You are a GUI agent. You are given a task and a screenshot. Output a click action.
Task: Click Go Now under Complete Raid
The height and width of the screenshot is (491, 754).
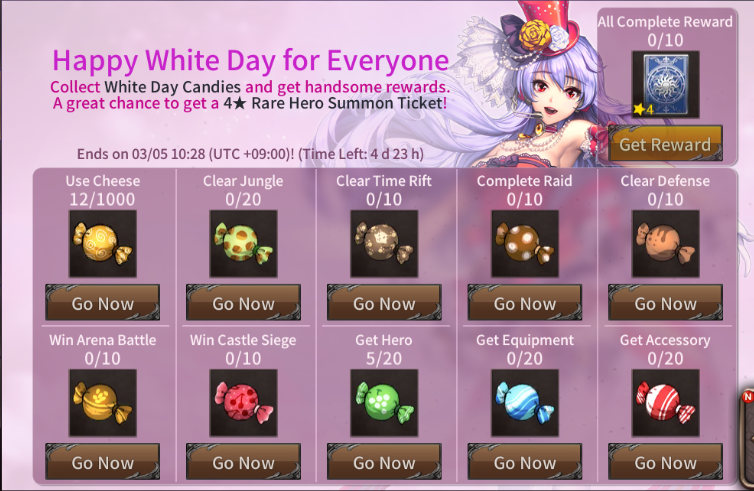point(525,302)
